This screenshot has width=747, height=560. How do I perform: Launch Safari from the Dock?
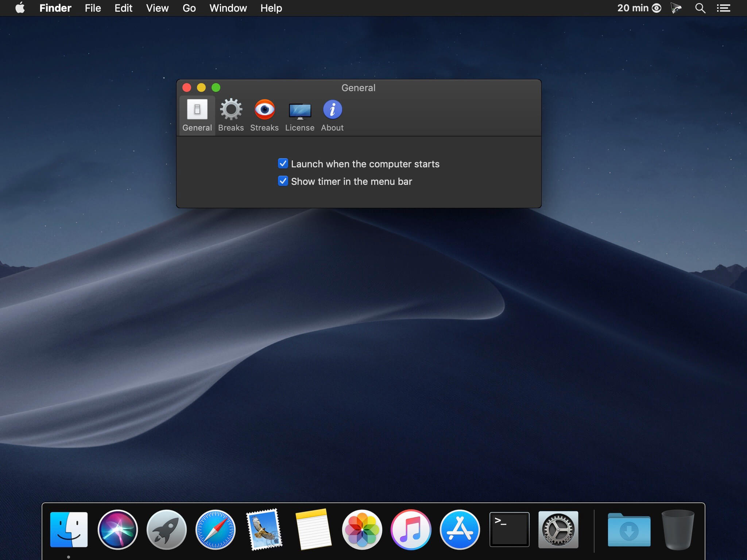point(215,529)
